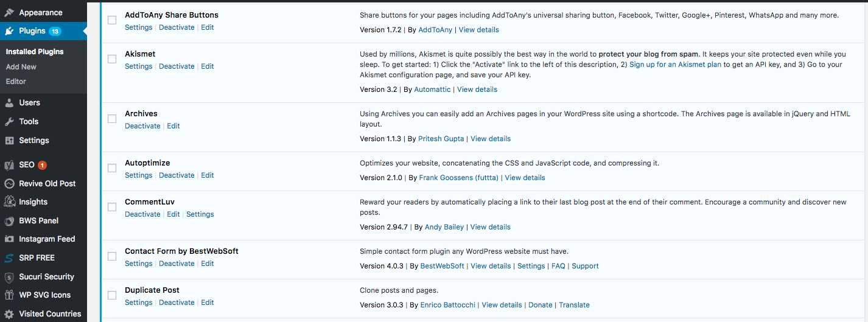868x322 pixels.
Task: Click the SEO notification badge
Action: [42, 165]
